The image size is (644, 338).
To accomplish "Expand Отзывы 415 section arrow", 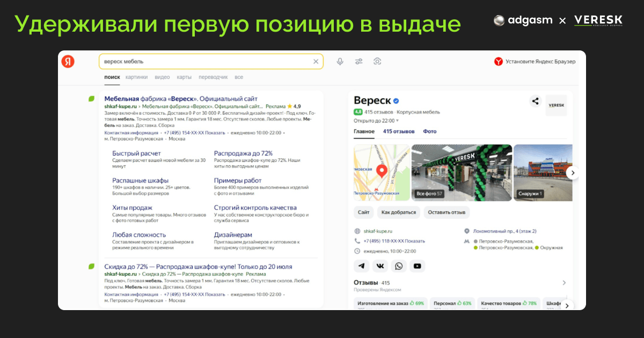I will point(564,283).
